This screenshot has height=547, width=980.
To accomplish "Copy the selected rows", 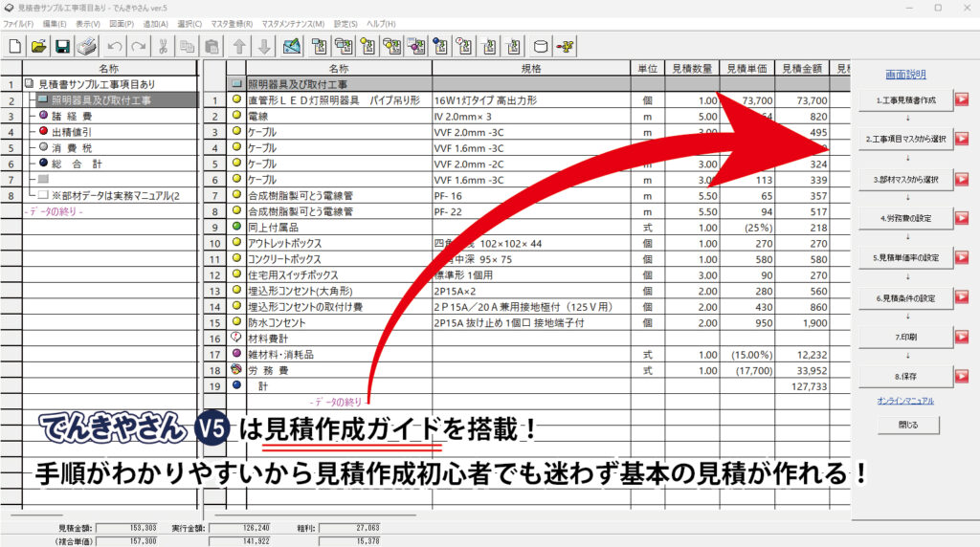I will point(187,46).
